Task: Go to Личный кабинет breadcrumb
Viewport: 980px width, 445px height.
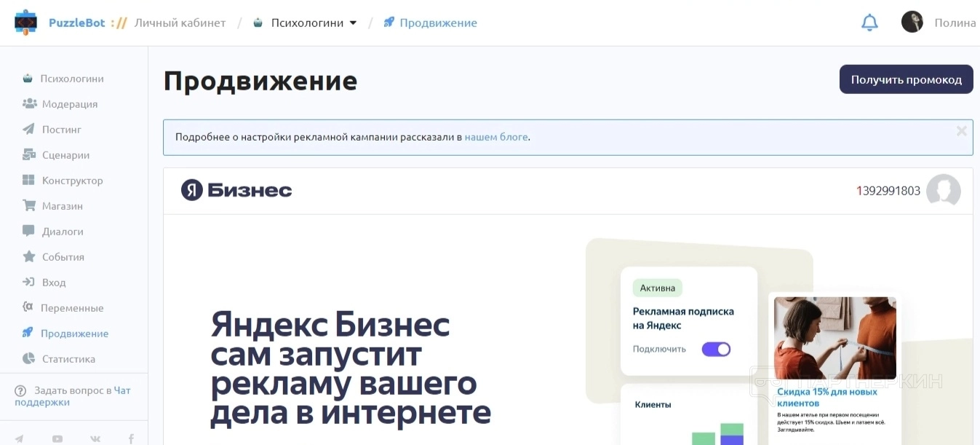Action: [x=180, y=23]
